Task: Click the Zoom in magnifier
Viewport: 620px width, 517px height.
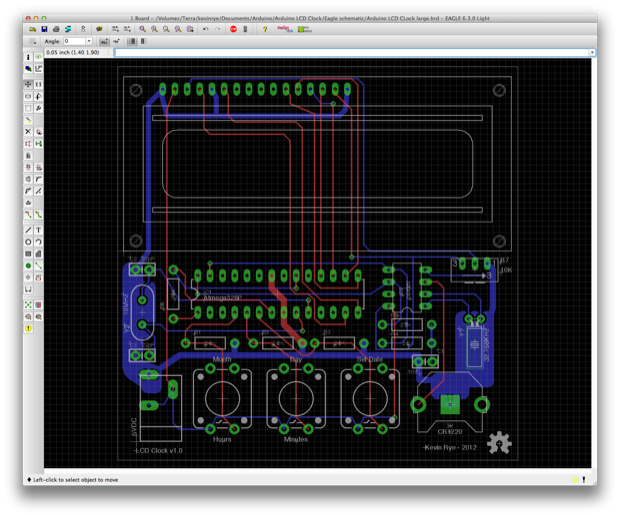Action: click(154, 29)
